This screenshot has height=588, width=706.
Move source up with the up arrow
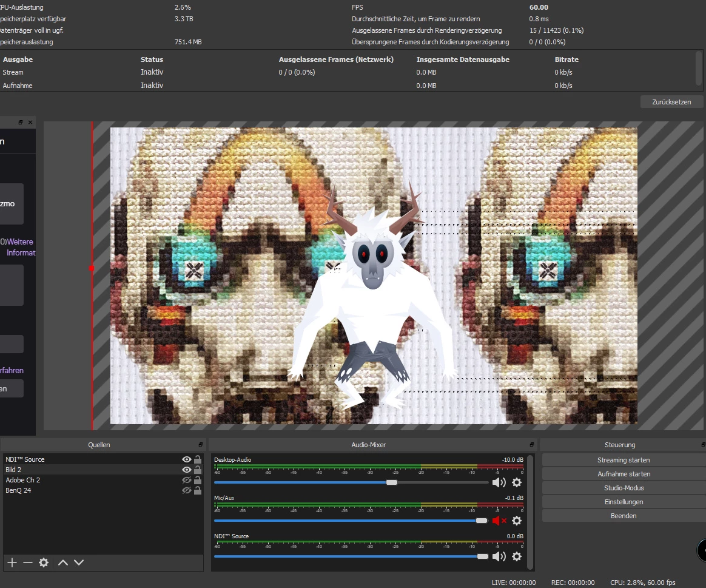pyautogui.click(x=63, y=563)
